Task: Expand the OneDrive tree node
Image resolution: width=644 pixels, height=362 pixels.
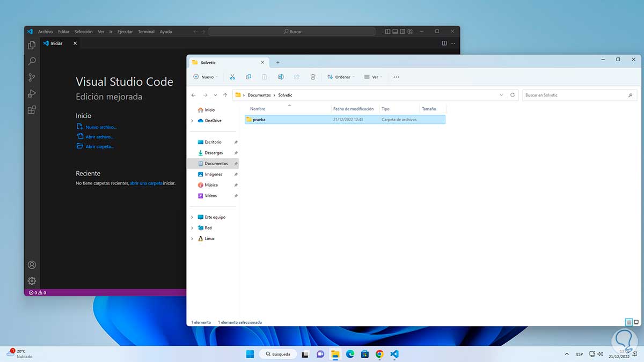Action: tap(192, 121)
